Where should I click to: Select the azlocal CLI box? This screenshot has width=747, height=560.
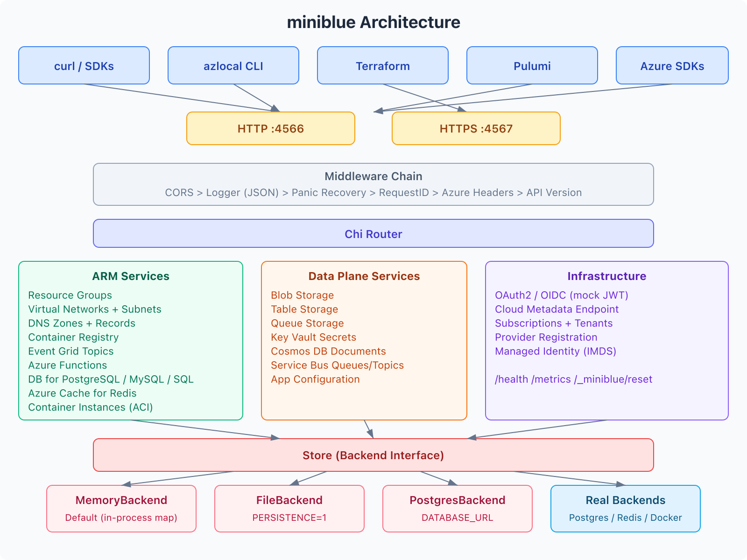[233, 66]
